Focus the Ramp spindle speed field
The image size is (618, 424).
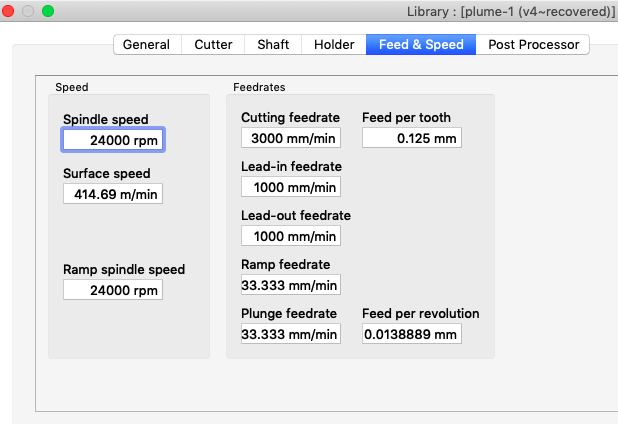click(113, 290)
